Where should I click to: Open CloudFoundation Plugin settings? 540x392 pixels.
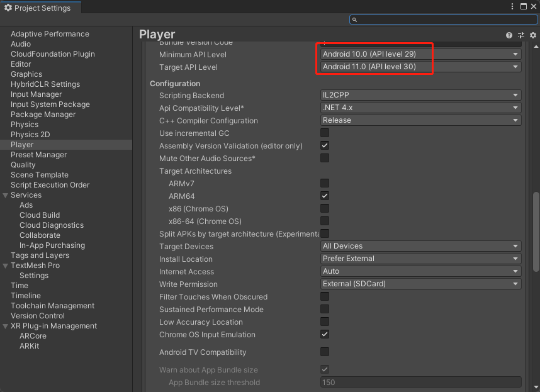tap(53, 54)
